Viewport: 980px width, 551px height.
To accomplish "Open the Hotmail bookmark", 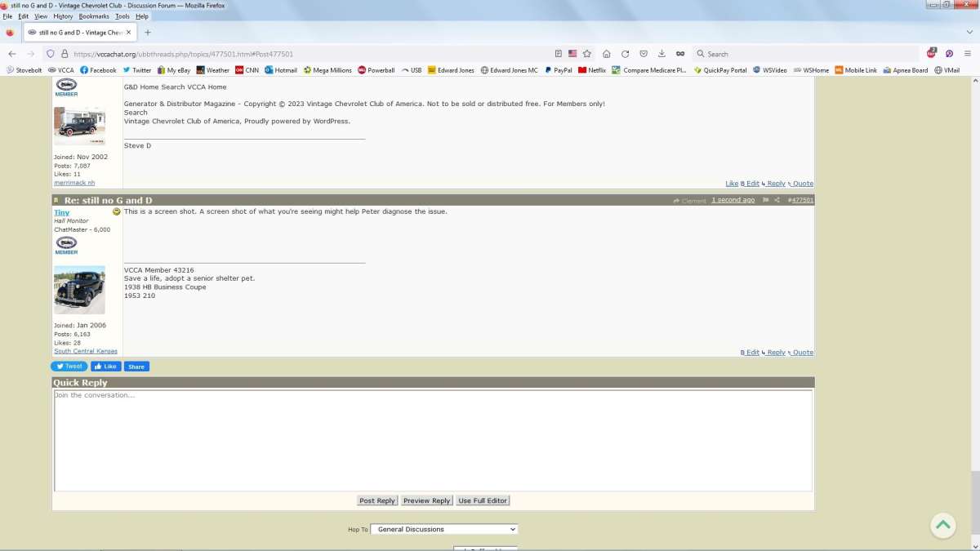I will (281, 70).
